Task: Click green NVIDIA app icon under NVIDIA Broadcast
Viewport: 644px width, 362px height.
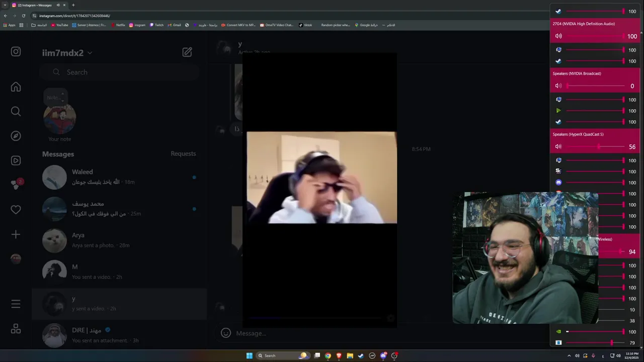Action: pos(558,111)
